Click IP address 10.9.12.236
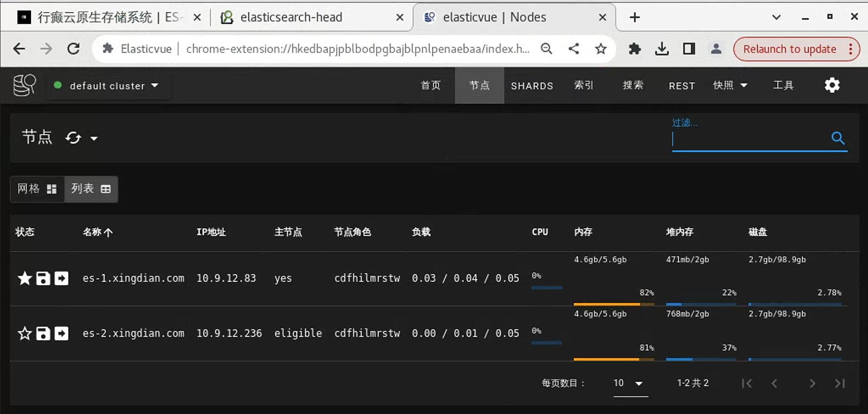868x414 pixels. [229, 334]
